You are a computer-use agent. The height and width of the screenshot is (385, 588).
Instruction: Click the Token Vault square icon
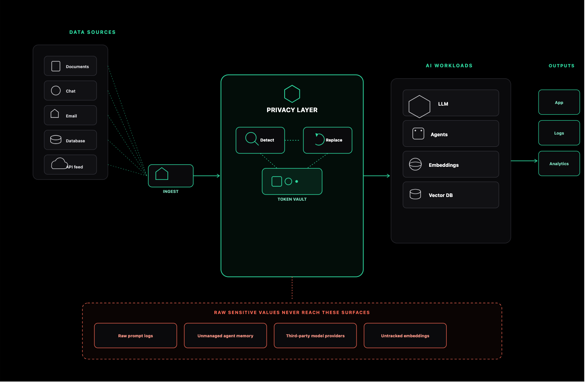click(x=277, y=181)
